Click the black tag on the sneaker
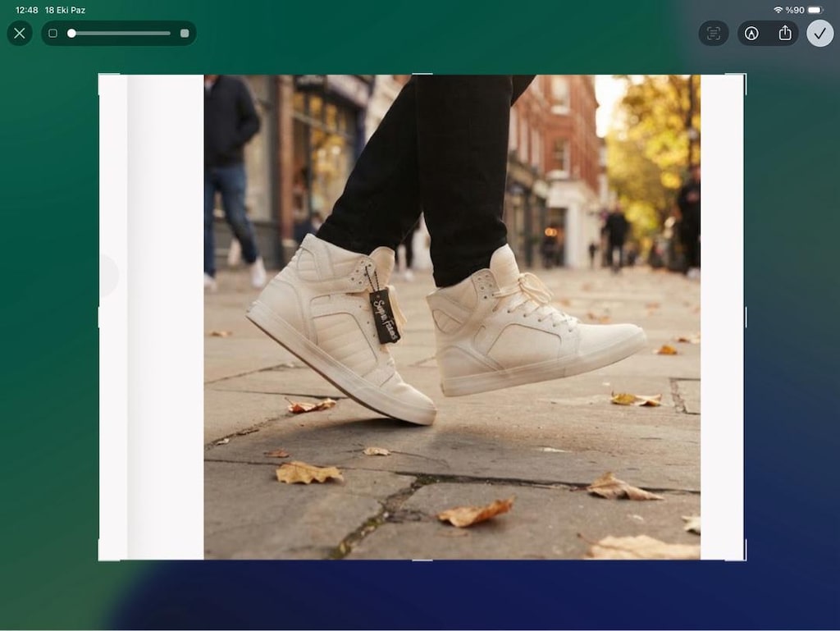Screen dimensions: 840x631 click(385, 316)
